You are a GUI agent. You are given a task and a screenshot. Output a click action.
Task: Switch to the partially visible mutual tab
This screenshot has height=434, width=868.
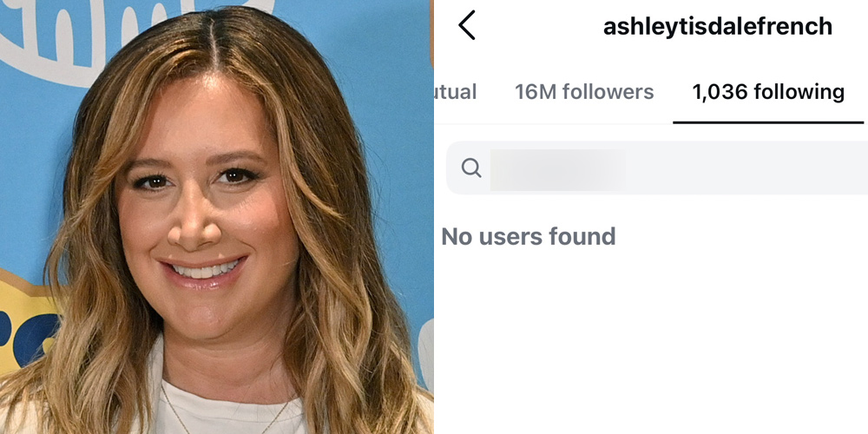pyautogui.click(x=457, y=92)
